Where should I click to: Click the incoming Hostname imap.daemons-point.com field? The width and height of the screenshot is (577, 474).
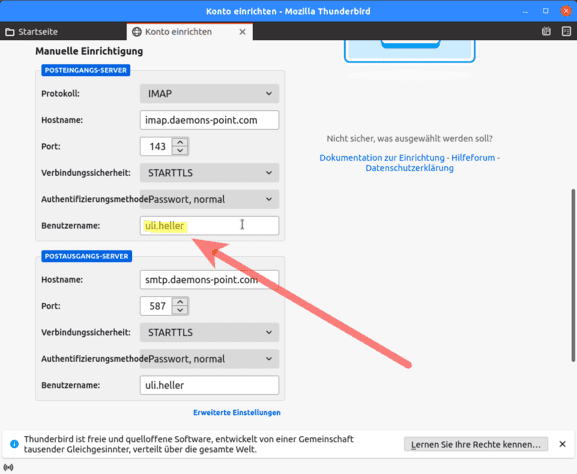tap(209, 120)
